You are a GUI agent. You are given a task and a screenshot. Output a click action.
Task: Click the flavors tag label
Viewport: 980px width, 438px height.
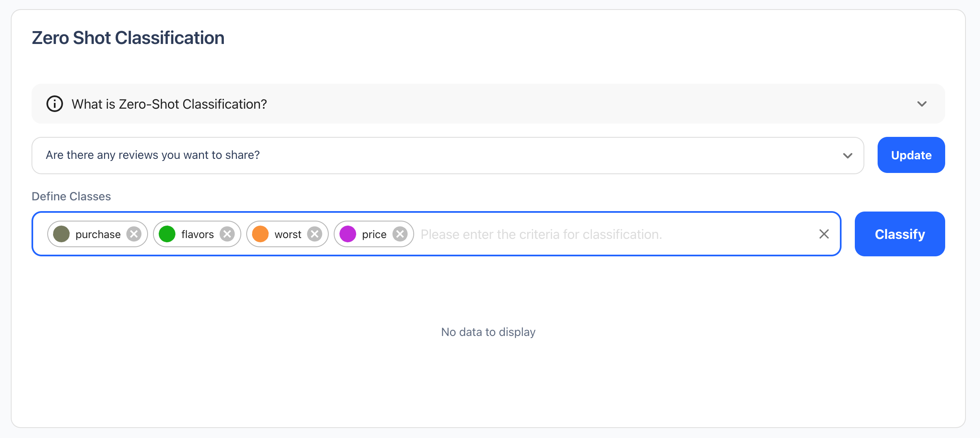tap(197, 234)
